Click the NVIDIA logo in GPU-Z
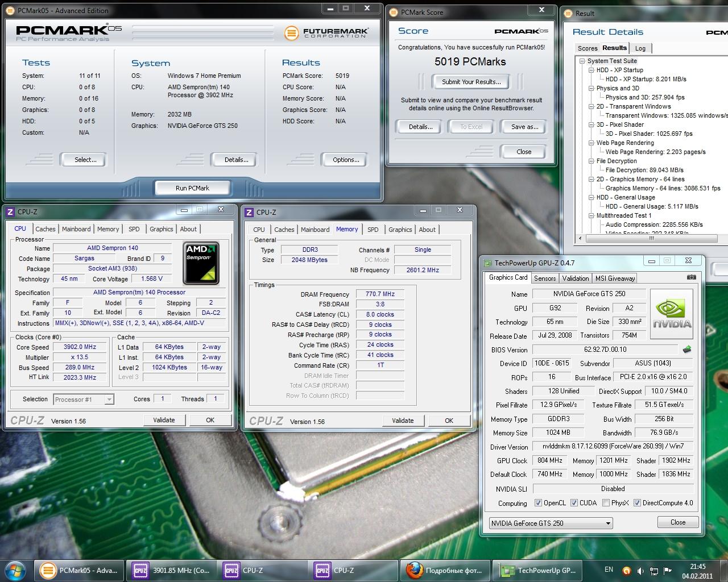This screenshot has height=582, width=728. click(672, 314)
